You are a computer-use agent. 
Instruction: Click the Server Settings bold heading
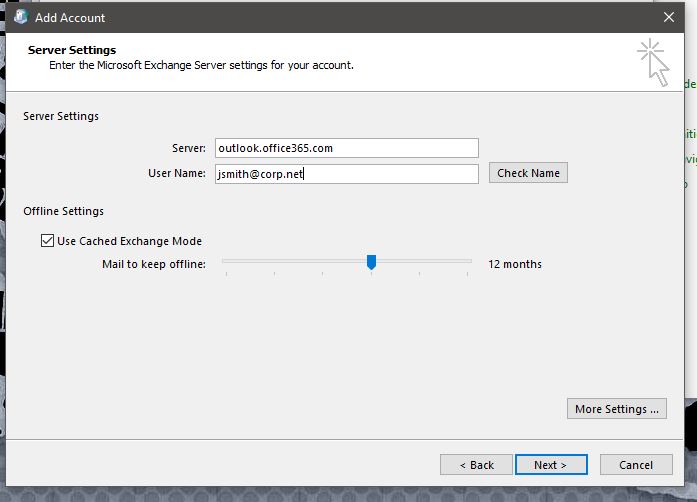pos(72,50)
